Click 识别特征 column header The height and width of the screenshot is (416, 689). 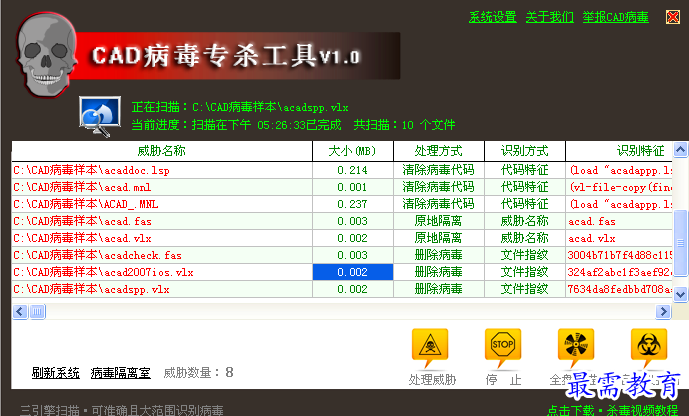tap(619, 151)
